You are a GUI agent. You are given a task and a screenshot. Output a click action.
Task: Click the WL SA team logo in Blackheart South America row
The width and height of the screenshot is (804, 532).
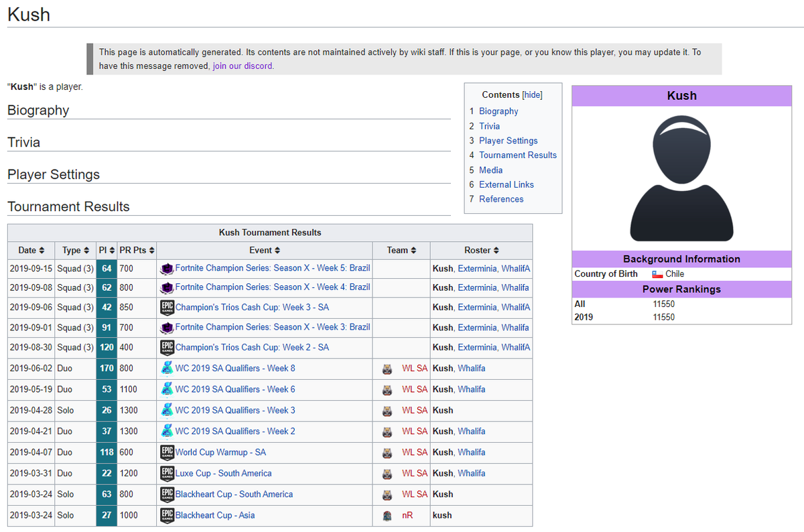point(387,495)
